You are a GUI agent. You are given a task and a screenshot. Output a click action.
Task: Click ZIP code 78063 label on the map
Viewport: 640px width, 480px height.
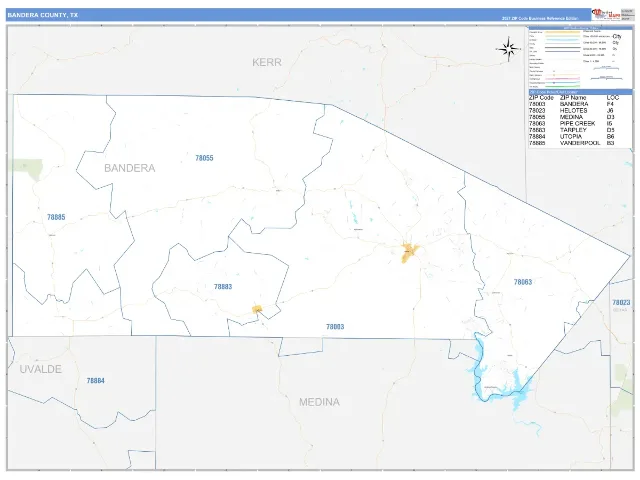point(523,282)
